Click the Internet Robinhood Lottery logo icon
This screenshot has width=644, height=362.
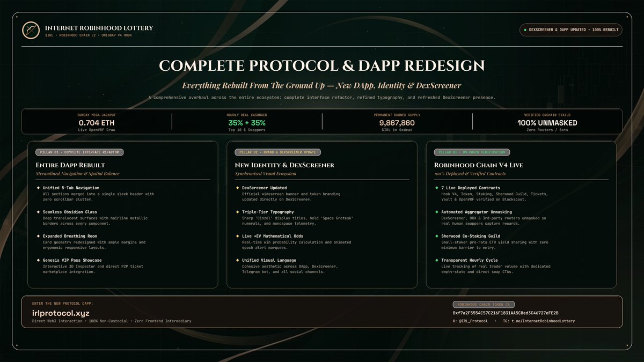(x=31, y=31)
